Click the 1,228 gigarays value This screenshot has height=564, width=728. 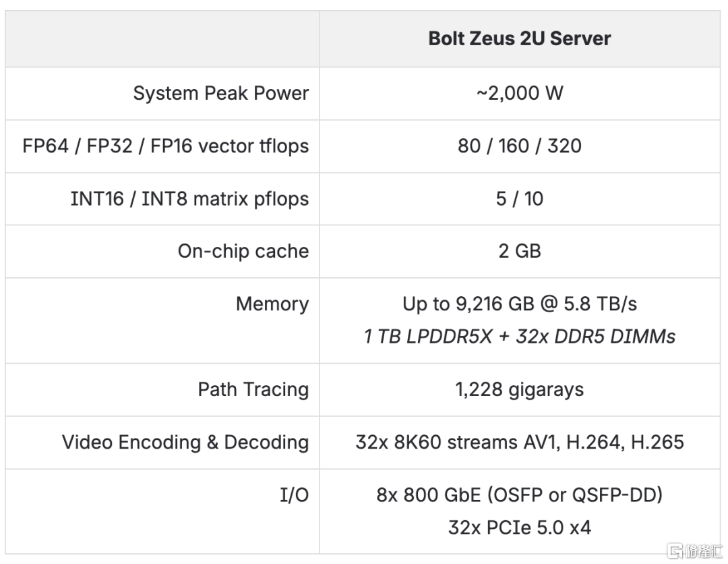[x=519, y=389]
